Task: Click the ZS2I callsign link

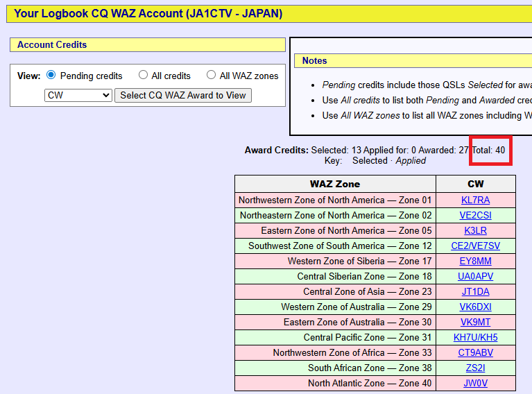Action: [x=475, y=368]
